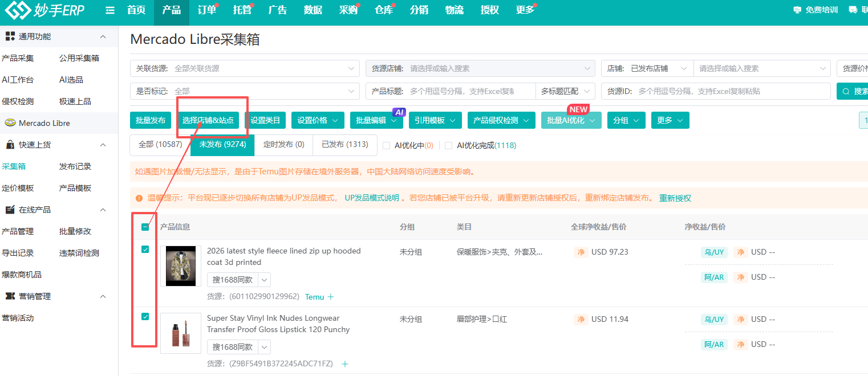Click the 阿/AR tag in the coat row
Image resolution: width=868 pixels, height=376 pixels.
[714, 277]
